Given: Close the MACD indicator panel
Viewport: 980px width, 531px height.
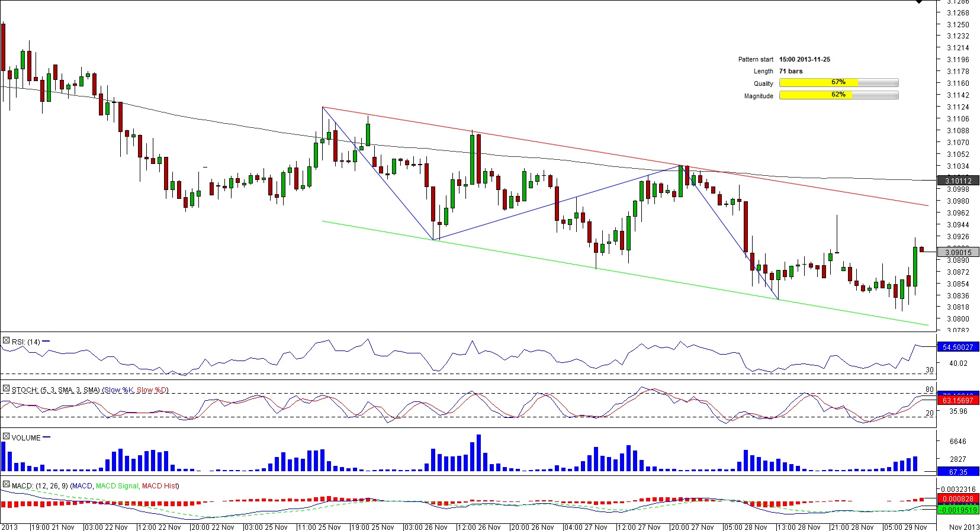Looking at the screenshot, I should pos(6,484).
